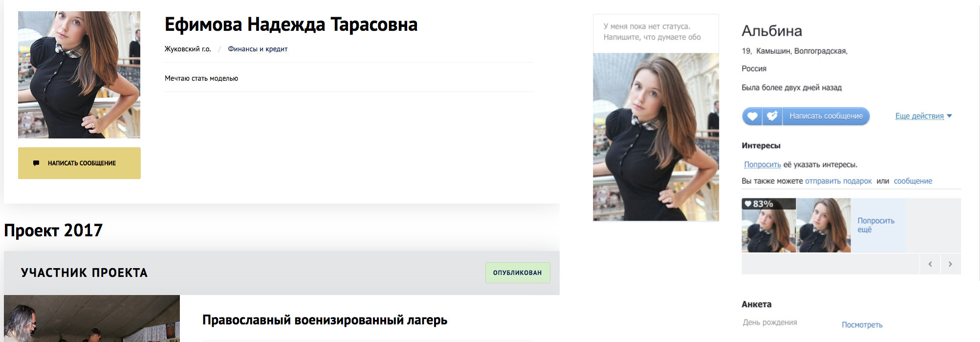
Task: Open "Православный военизированный лагерь" project title
Action: [325, 320]
